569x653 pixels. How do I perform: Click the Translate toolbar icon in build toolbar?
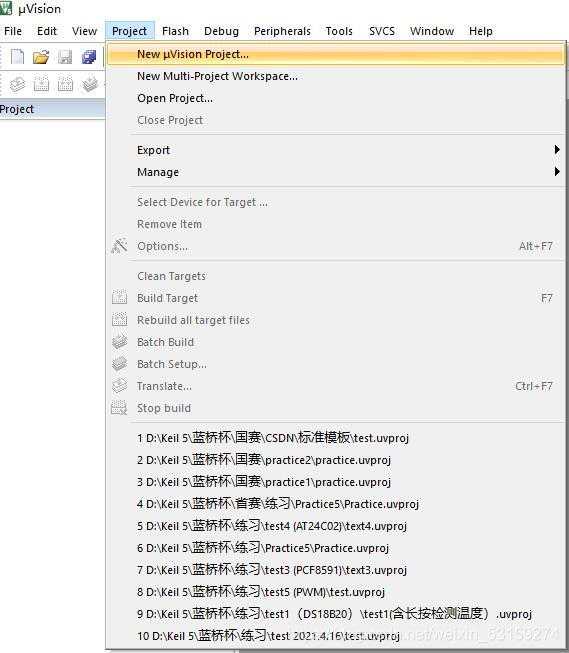click(17, 85)
